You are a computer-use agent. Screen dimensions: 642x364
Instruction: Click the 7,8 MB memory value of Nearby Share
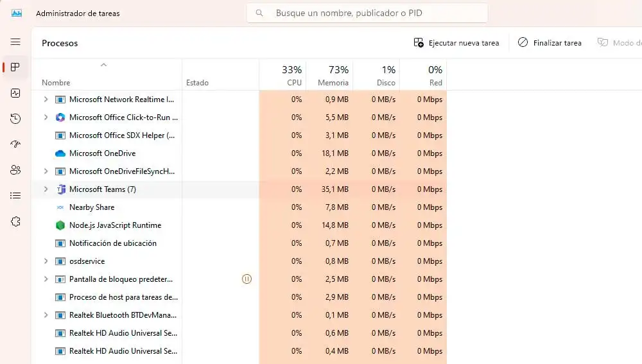[x=337, y=207]
